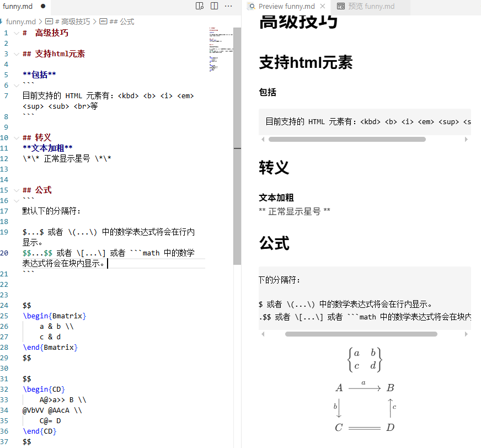
Task: Click the \end{CD} line in editor
Action: pos(40,431)
